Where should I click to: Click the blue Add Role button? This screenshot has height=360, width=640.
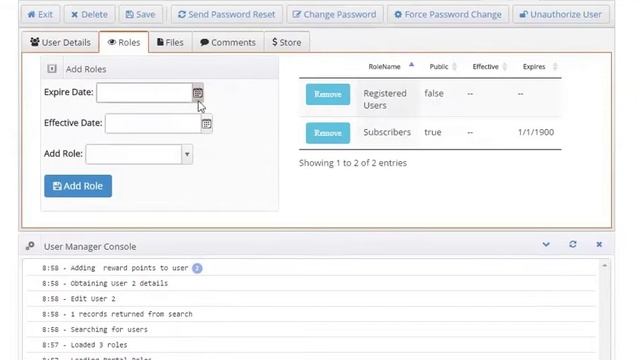click(78, 186)
